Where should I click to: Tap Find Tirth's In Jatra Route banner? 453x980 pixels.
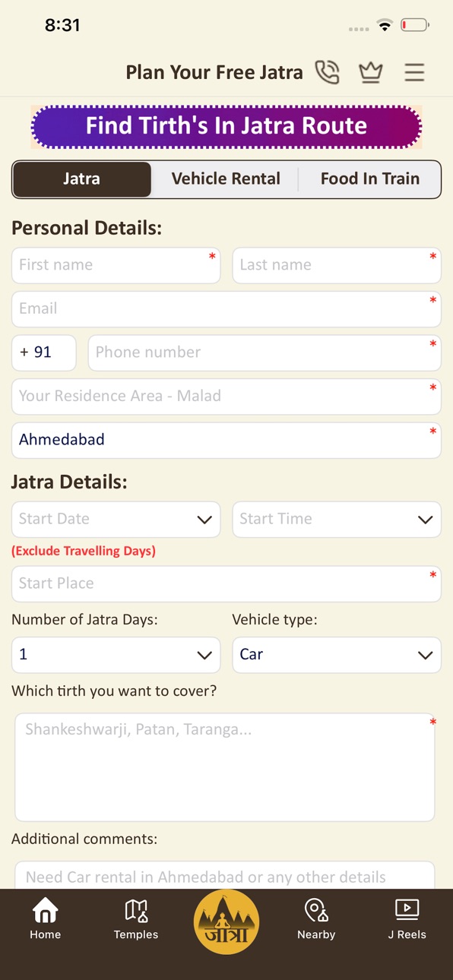coord(226,126)
